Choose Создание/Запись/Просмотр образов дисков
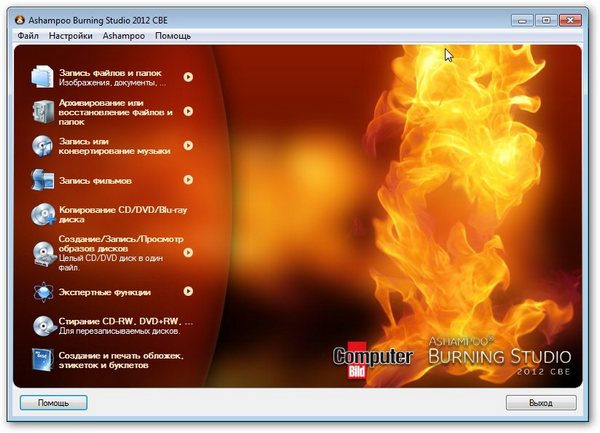The image size is (600, 433). coord(121,244)
